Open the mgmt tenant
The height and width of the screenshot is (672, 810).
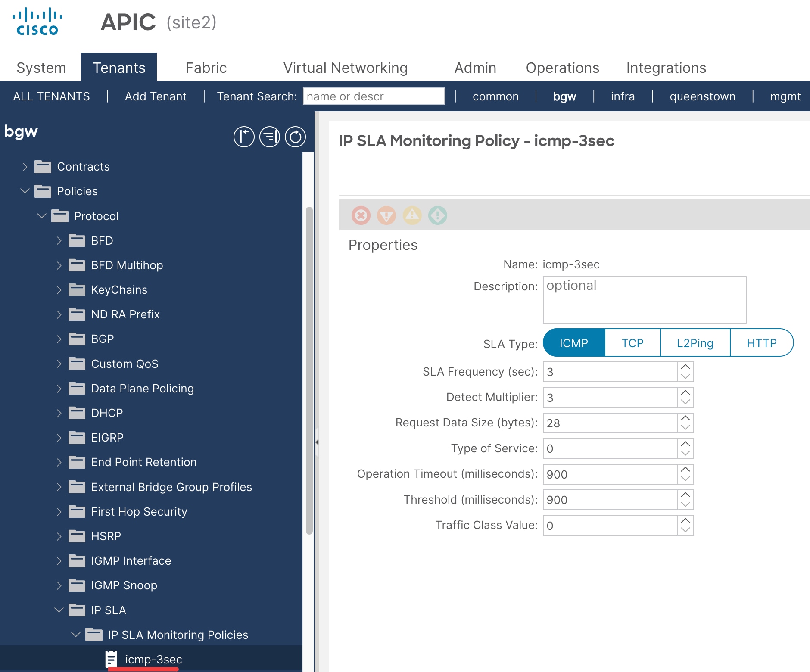tap(785, 96)
